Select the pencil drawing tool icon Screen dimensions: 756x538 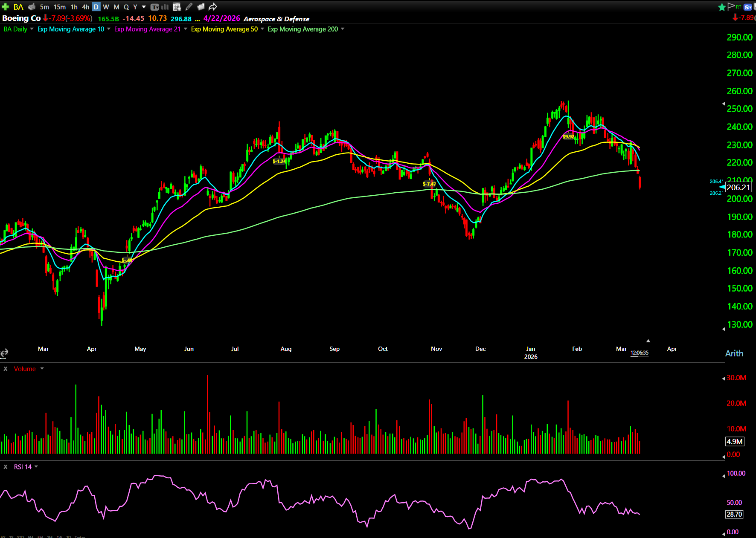[x=189, y=7]
